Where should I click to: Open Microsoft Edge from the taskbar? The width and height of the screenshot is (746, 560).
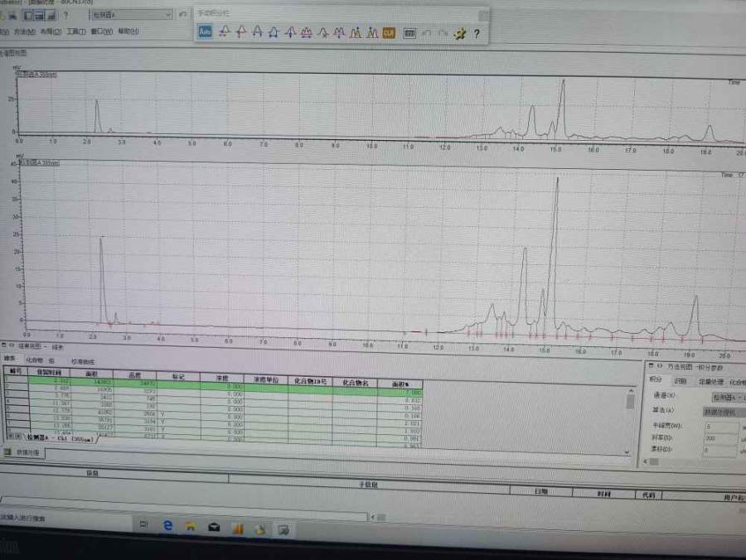click(167, 525)
